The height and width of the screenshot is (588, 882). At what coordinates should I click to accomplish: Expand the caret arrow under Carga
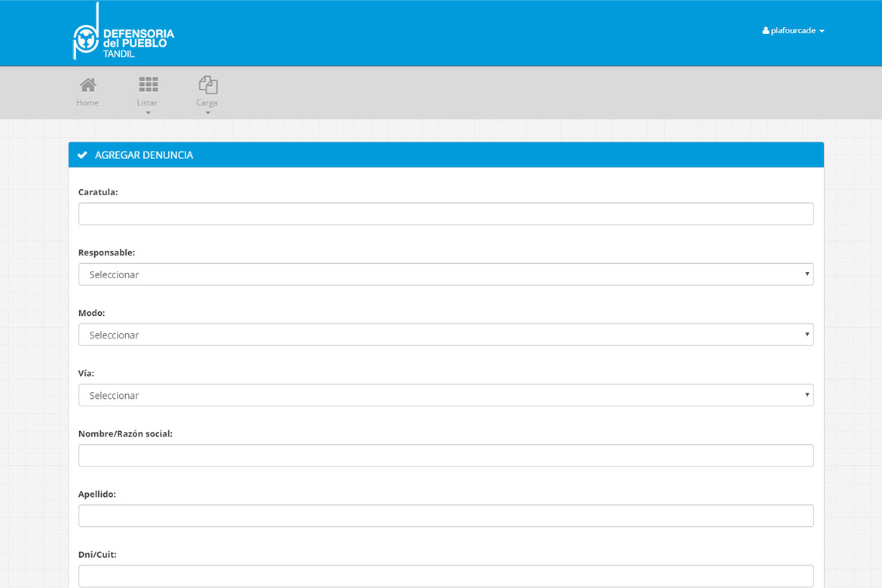point(207,113)
